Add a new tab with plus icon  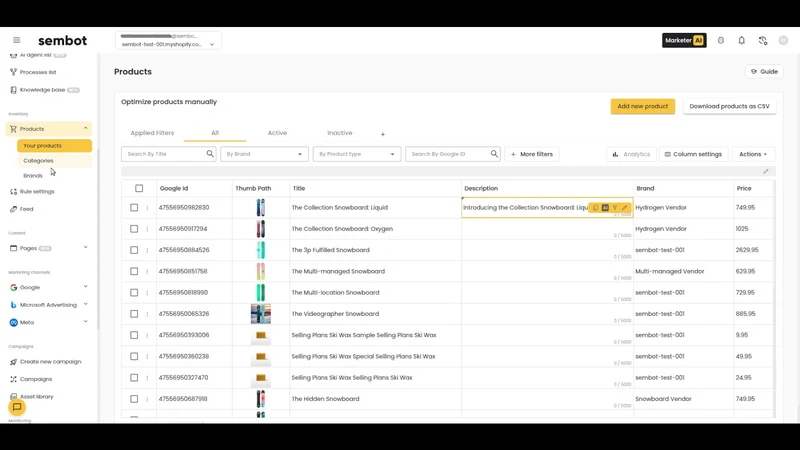pos(383,134)
